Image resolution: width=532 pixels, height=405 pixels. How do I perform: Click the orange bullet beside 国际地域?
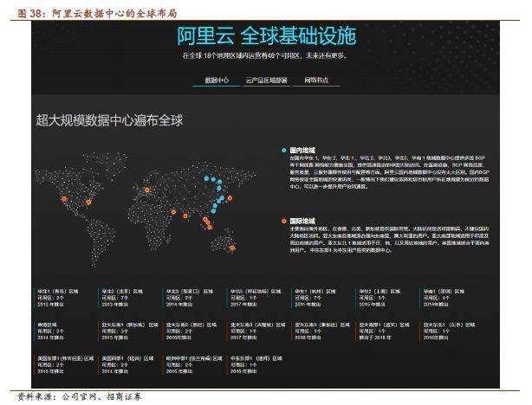click(x=283, y=196)
